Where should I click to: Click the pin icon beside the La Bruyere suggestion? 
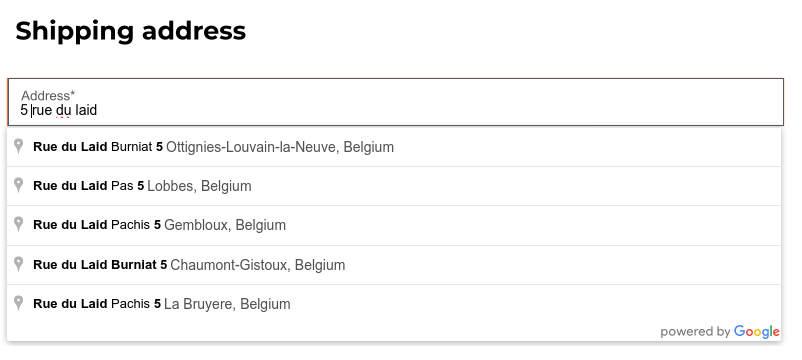pos(18,303)
